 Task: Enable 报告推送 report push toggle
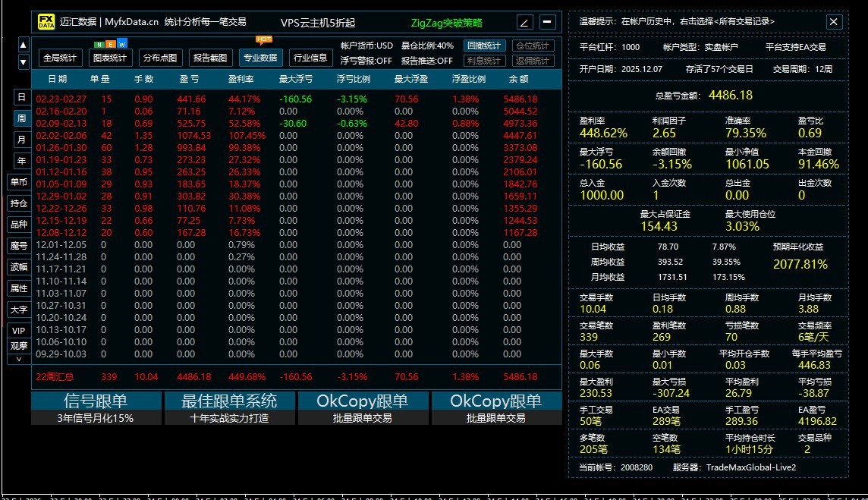pos(427,61)
